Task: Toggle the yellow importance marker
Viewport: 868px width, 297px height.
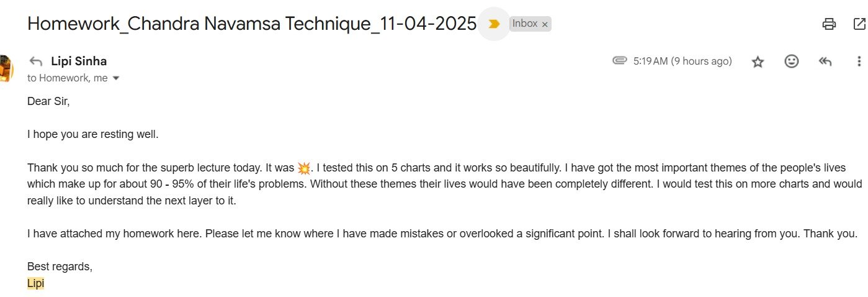Action: pos(494,24)
